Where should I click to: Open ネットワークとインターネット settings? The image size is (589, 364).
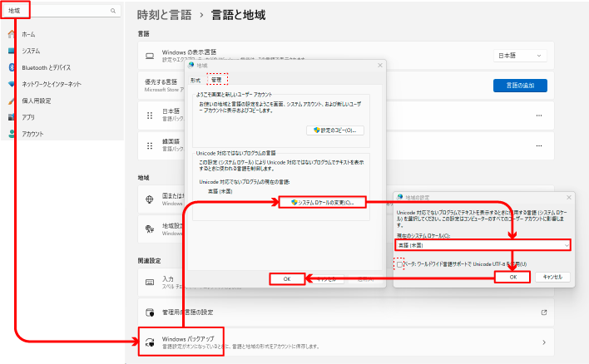click(x=12, y=84)
